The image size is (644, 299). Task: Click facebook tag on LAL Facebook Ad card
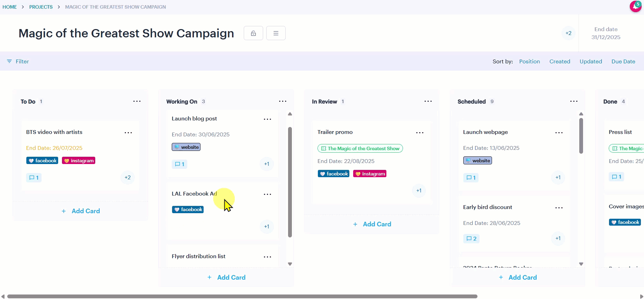click(188, 210)
